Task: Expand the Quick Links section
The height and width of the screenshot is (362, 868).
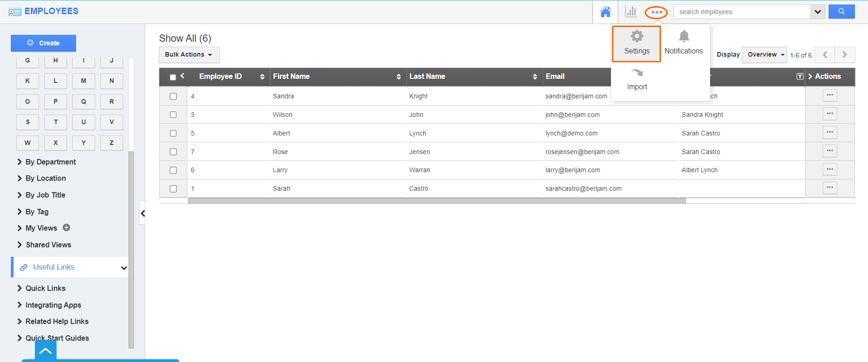Action: coord(45,288)
